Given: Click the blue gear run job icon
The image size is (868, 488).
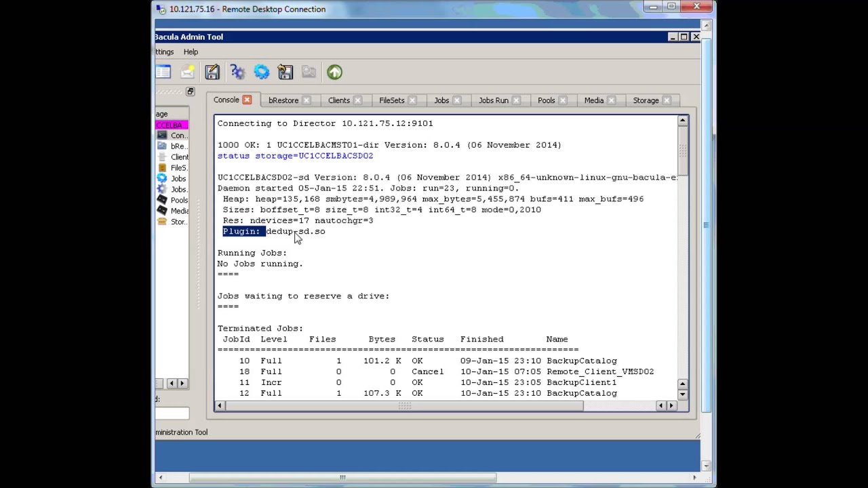Looking at the screenshot, I should pyautogui.click(x=261, y=72).
